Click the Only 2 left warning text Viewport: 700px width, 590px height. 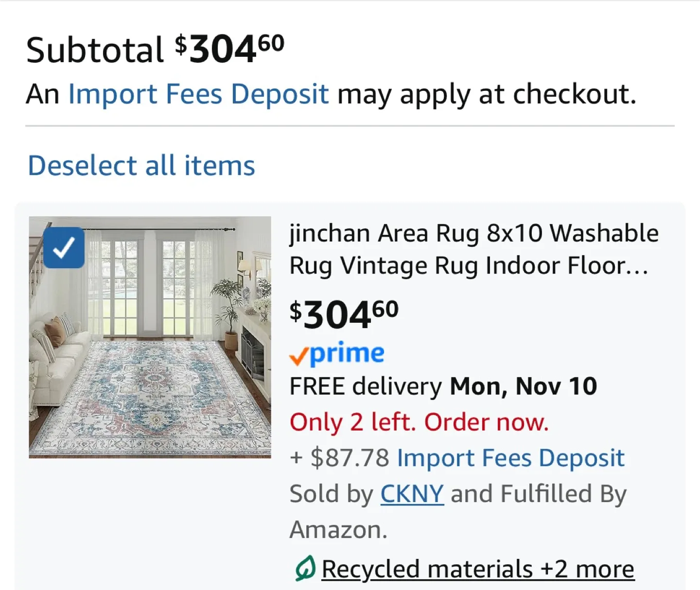[419, 422]
